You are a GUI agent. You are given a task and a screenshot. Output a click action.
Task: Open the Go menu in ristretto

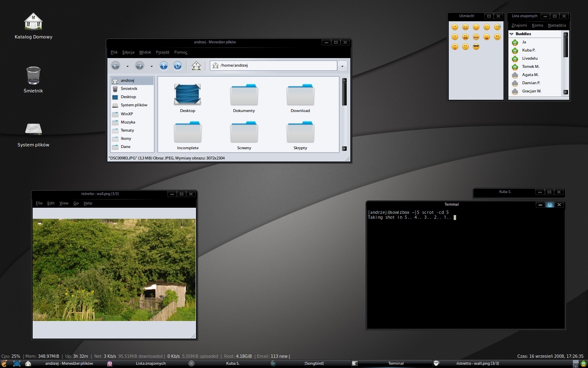(76, 203)
